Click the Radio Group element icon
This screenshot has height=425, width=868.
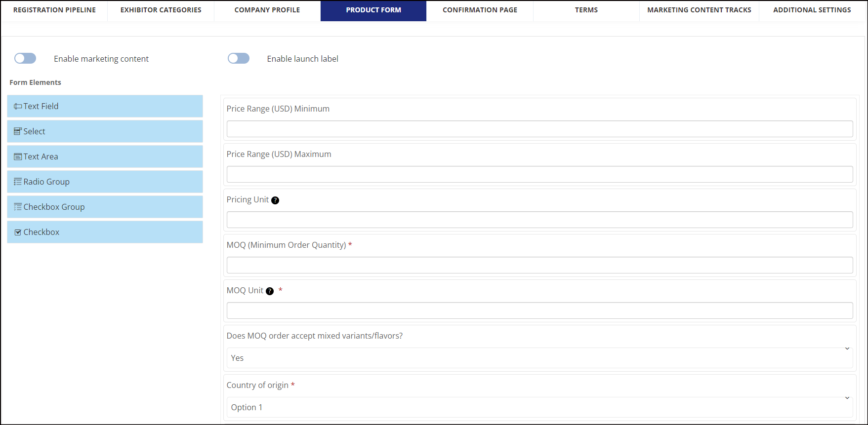[18, 182]
